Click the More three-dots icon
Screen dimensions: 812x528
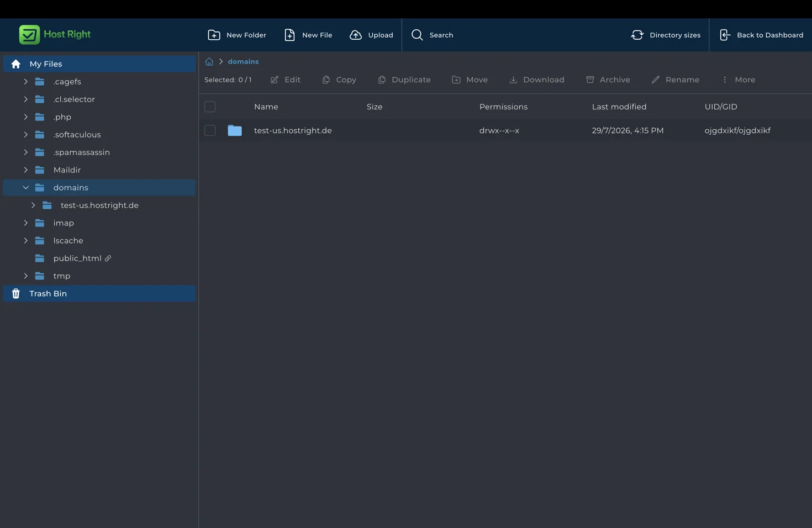tap(725, 80)
